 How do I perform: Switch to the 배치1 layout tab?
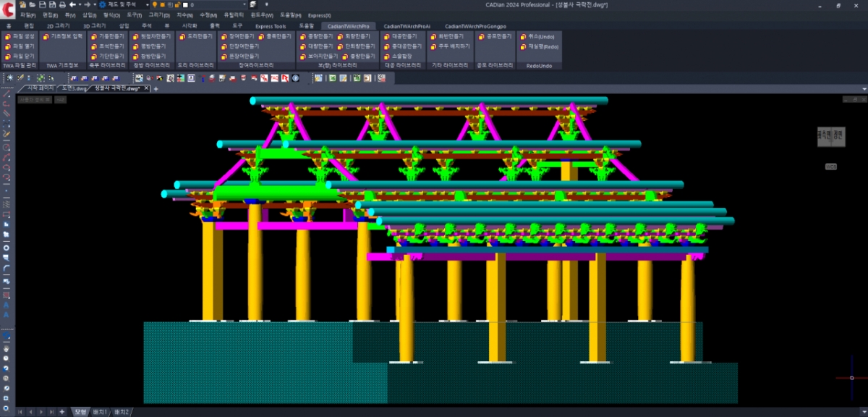(x=100, y=412)
